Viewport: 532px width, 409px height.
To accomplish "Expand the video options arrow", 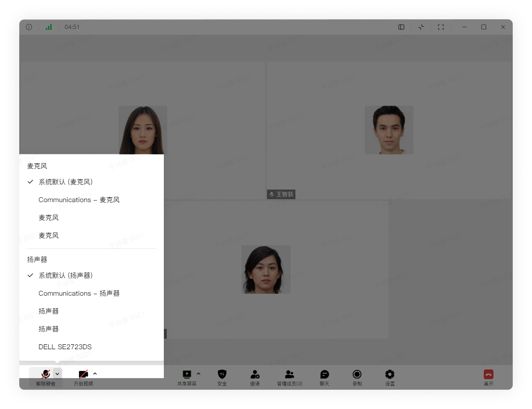I will [x=95, y=374].
